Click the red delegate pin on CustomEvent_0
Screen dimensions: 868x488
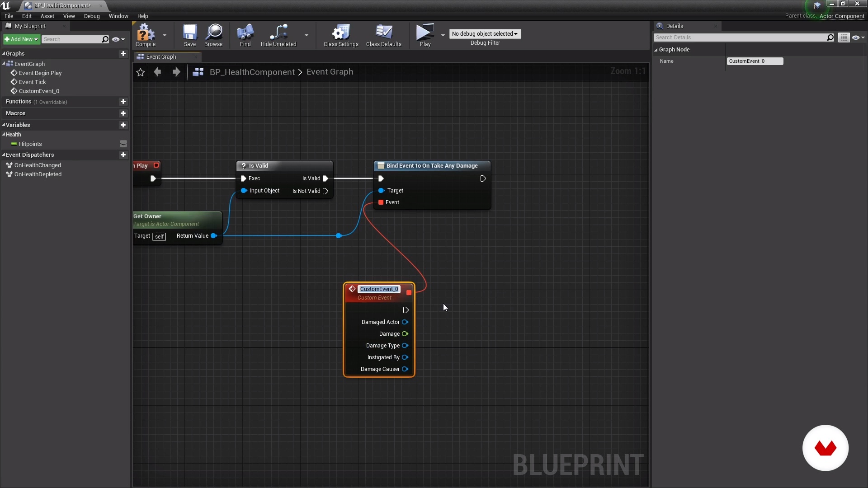tap(409, 292)
